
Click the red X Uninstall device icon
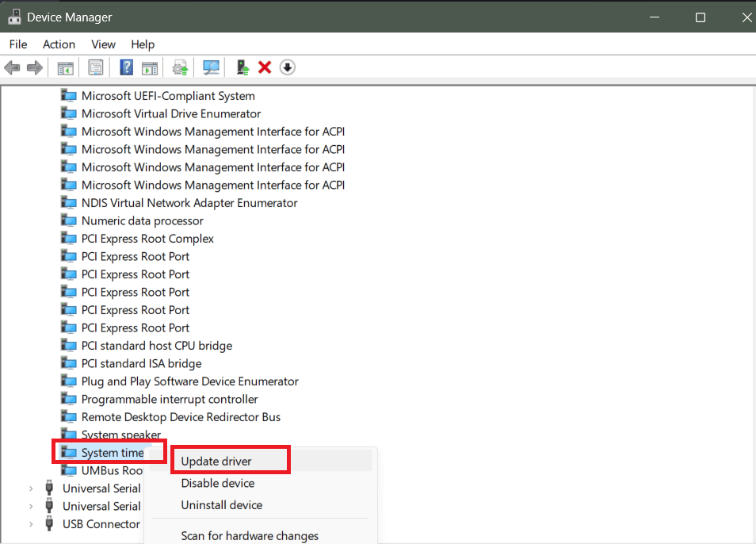(x=264, y=67)
